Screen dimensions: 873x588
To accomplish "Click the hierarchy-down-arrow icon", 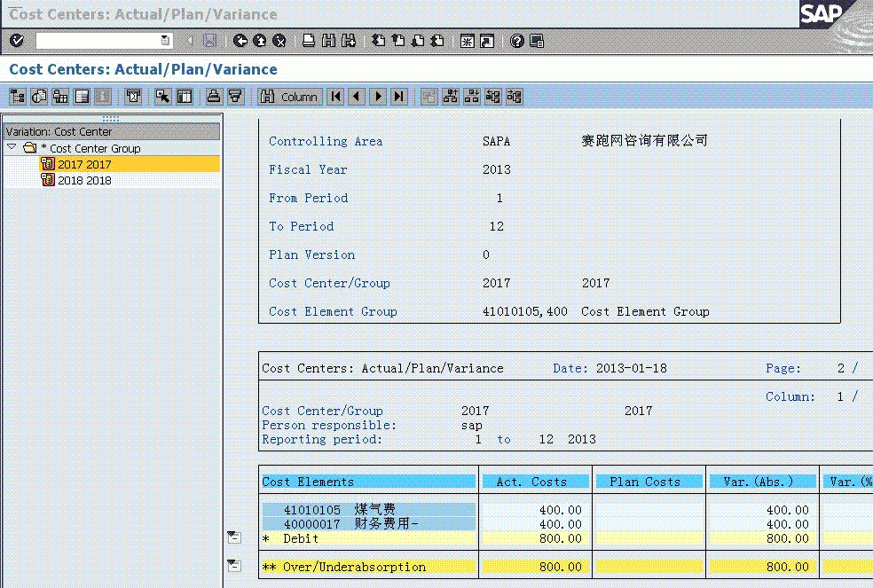I will tap(472, 97).
